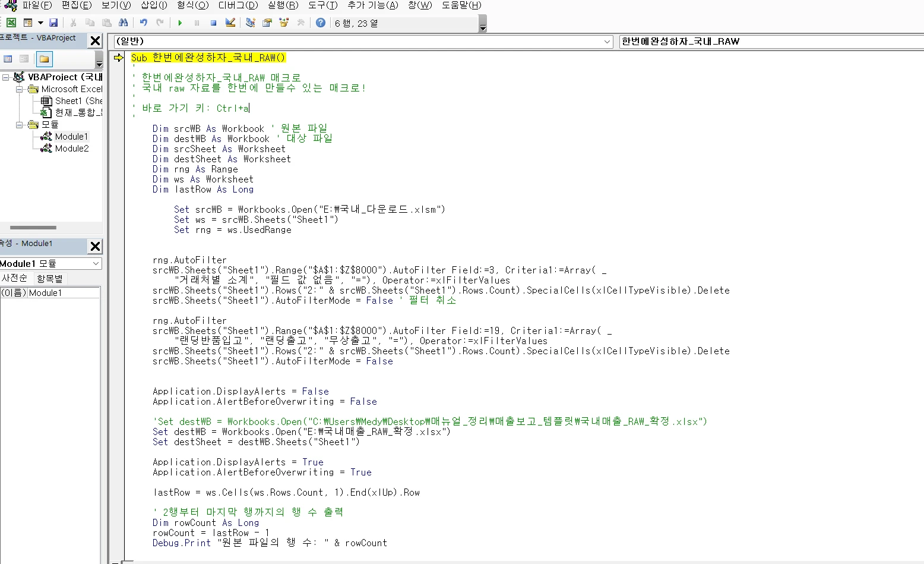Screen dimensions: 924x564
Task: Click the Project panel horizontal scrollbar
Action: tap(33, 228)
